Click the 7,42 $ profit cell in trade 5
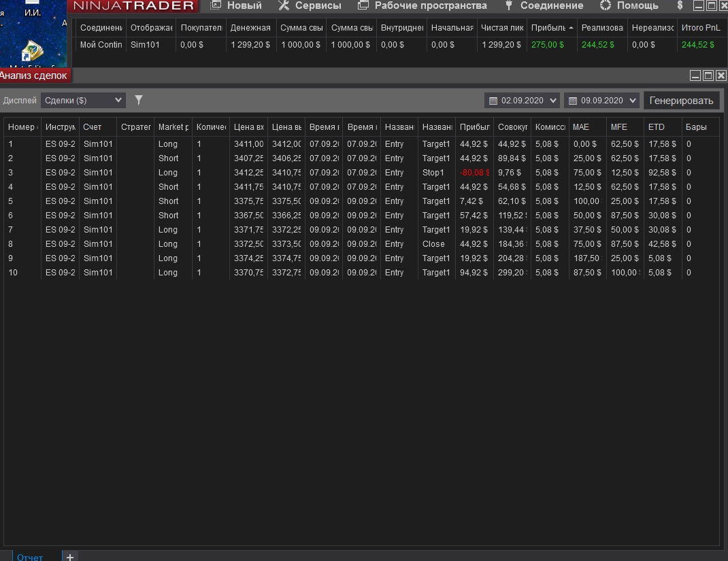This screenshot has width=728, height=561. tap(474, 201)
